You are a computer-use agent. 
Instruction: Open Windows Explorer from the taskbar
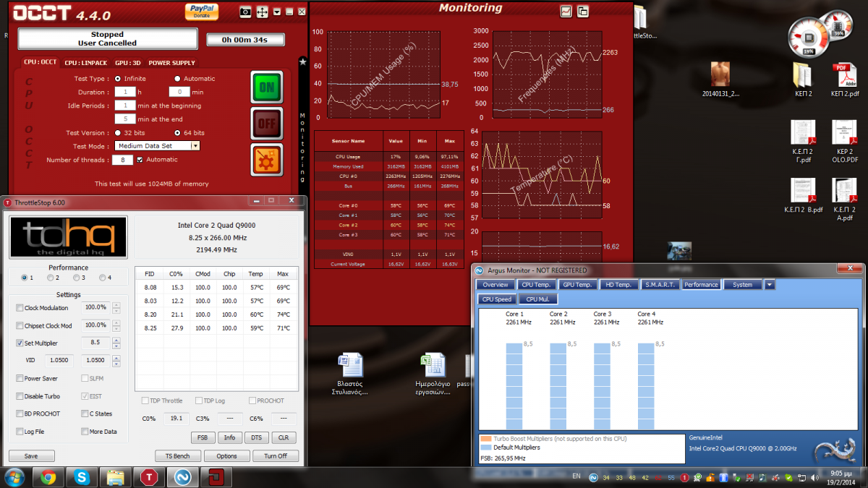(x=116, y=477)
